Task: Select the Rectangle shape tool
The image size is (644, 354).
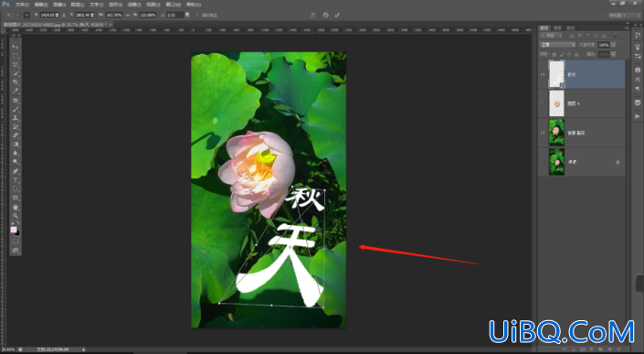Action: tap(16, 198)
